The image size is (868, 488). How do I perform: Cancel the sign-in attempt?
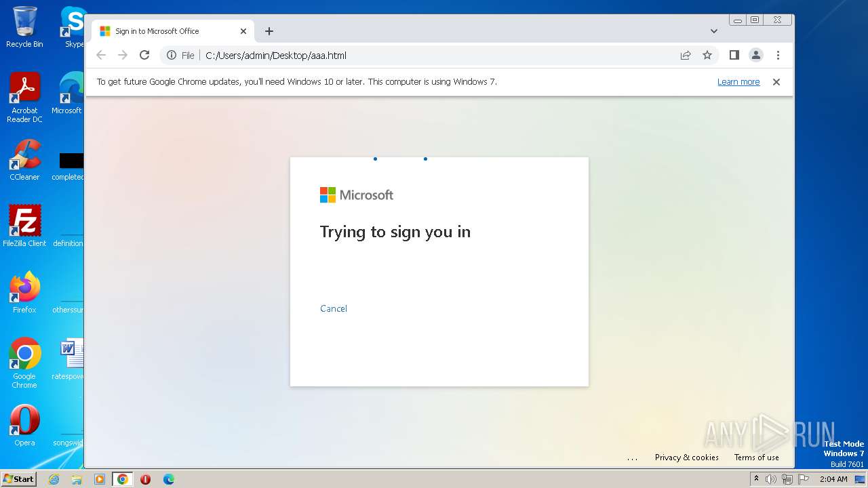click(334, 308)
